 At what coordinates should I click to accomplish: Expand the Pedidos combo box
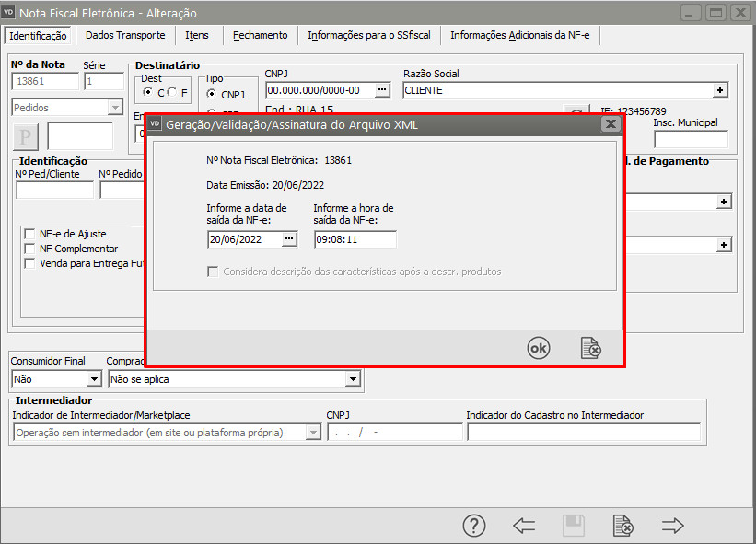[x=115, y=108]
